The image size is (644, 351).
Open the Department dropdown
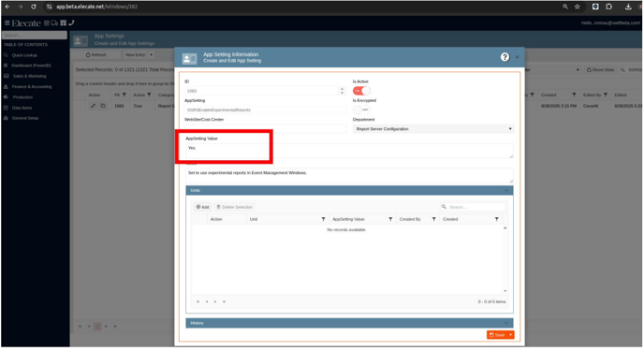(433, 129)
